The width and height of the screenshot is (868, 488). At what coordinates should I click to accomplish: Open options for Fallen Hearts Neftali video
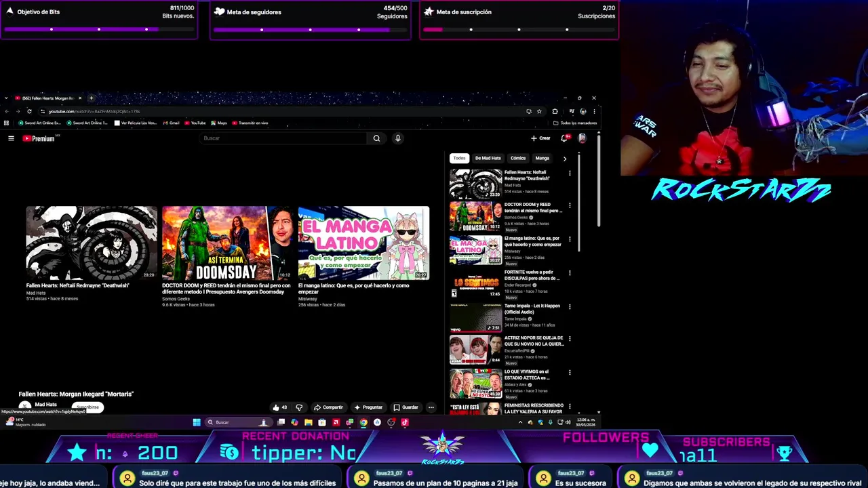(x=570, y=174)
